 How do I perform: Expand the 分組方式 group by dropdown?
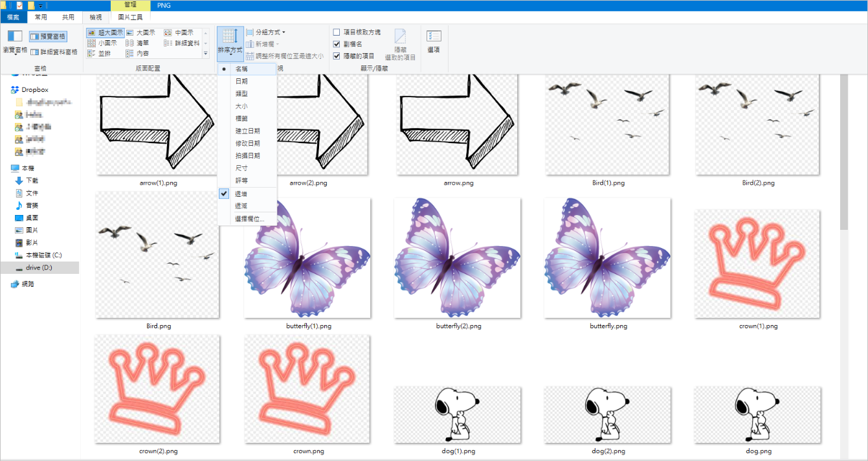(x=265, y=32)
